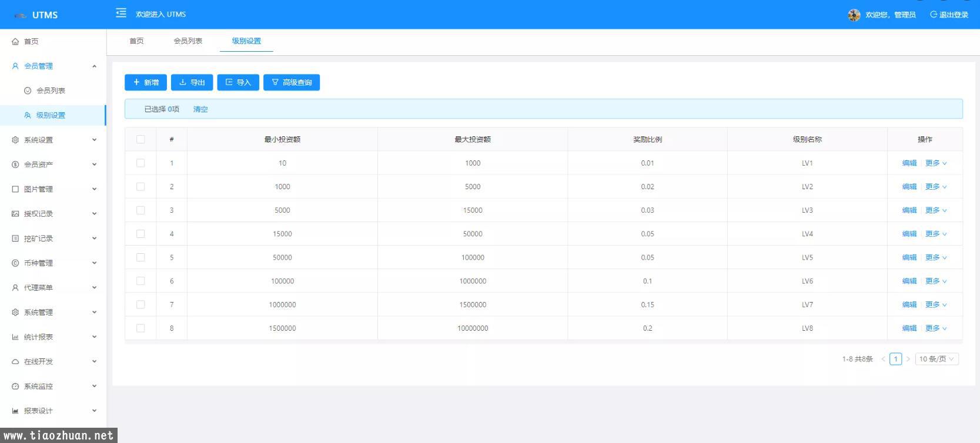Click the administrator avatar picture

854,15
